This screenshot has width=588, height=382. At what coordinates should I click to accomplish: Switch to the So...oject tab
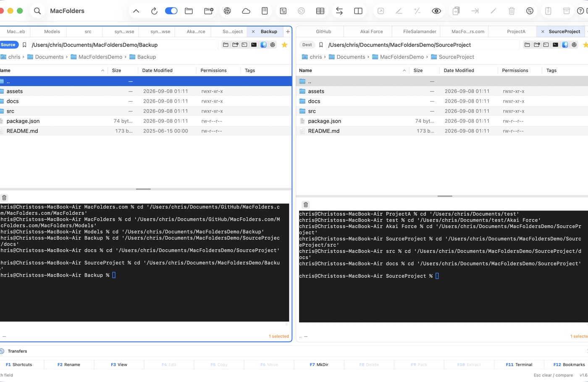(x=233, y=32)
